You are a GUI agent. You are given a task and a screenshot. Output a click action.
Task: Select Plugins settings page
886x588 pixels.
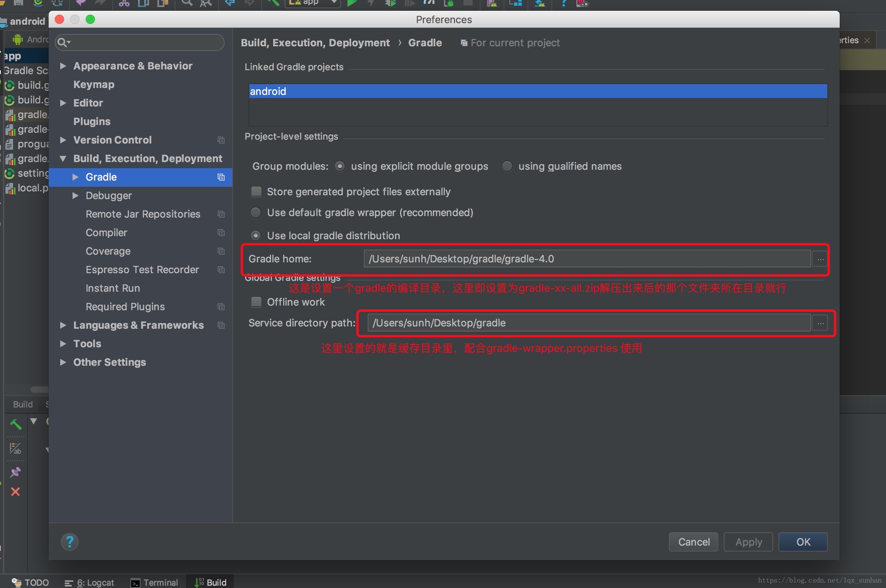92,122
